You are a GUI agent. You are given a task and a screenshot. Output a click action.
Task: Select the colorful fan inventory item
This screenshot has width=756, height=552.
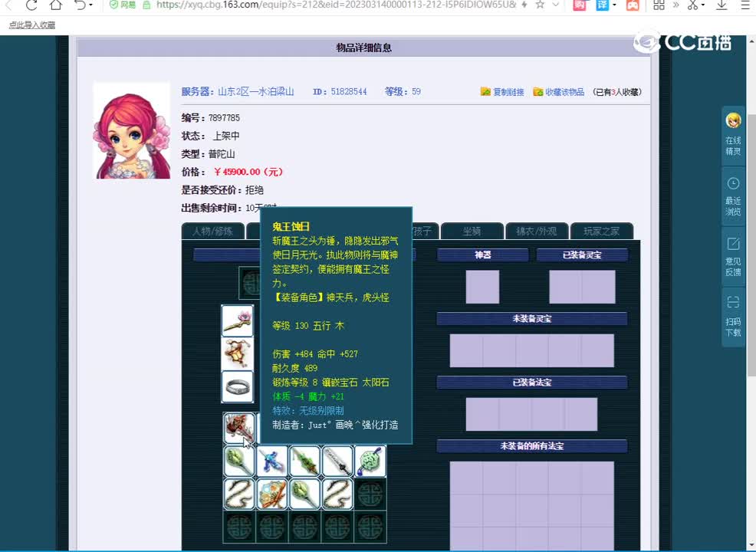(272, 495)
